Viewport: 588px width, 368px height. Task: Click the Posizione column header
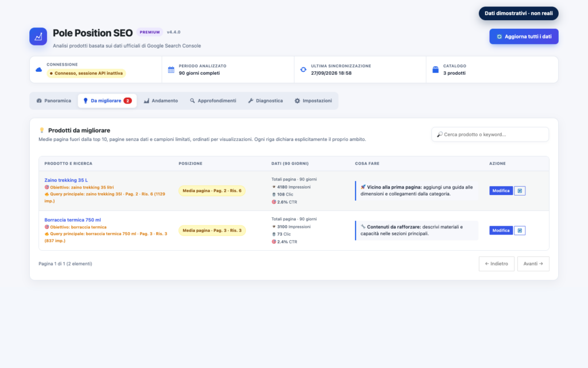point(191,164)
